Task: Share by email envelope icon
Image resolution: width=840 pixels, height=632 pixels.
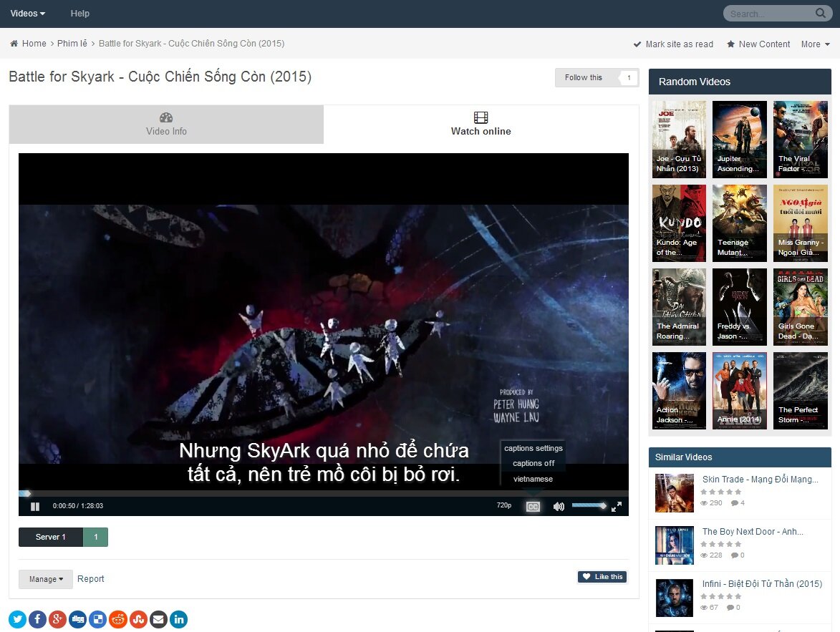Action: [x=158, y=620]
